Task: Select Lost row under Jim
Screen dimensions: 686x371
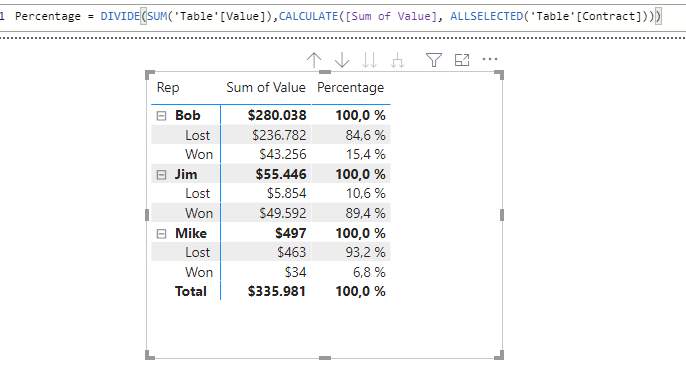Action: coord(197,193)
